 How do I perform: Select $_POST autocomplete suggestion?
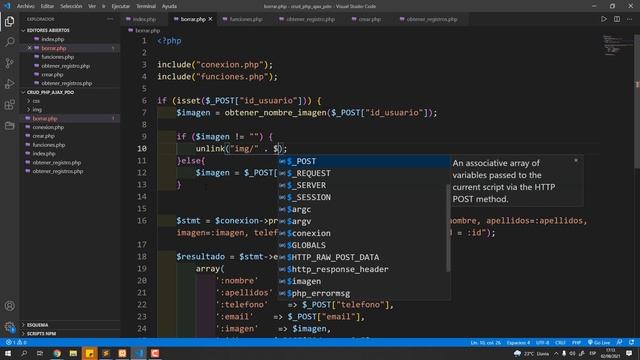click(364, 161)
